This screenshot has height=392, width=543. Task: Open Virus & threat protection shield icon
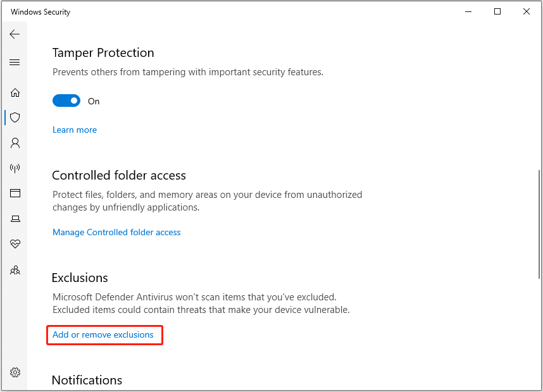pos(15,118)
